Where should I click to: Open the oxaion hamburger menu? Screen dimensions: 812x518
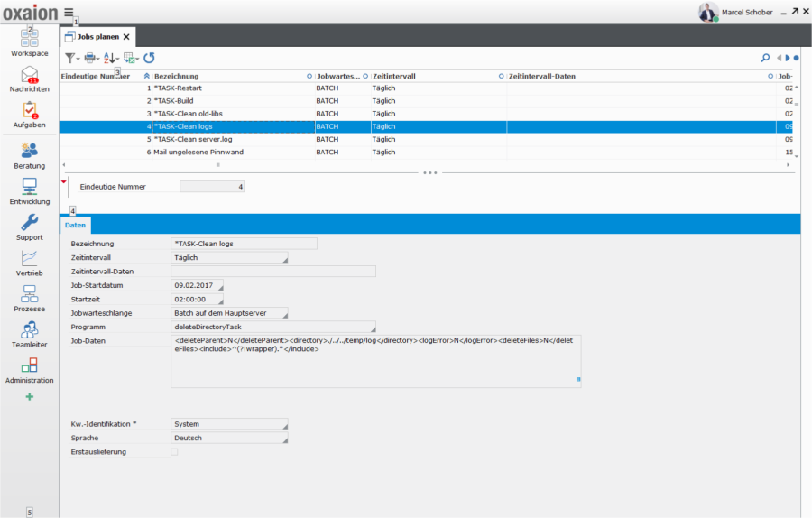tap(69, 13)
